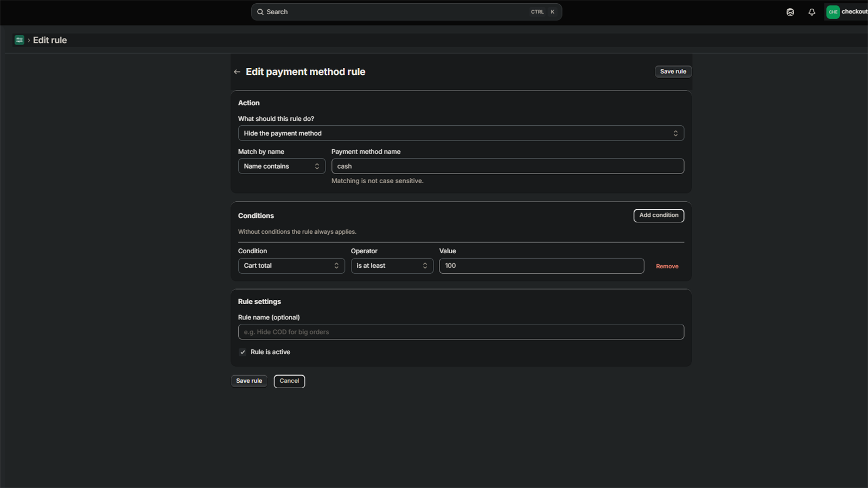Click the Payment method name field containing cash
868x488 pixels.
pyautogui.click(x=507, y=166)
